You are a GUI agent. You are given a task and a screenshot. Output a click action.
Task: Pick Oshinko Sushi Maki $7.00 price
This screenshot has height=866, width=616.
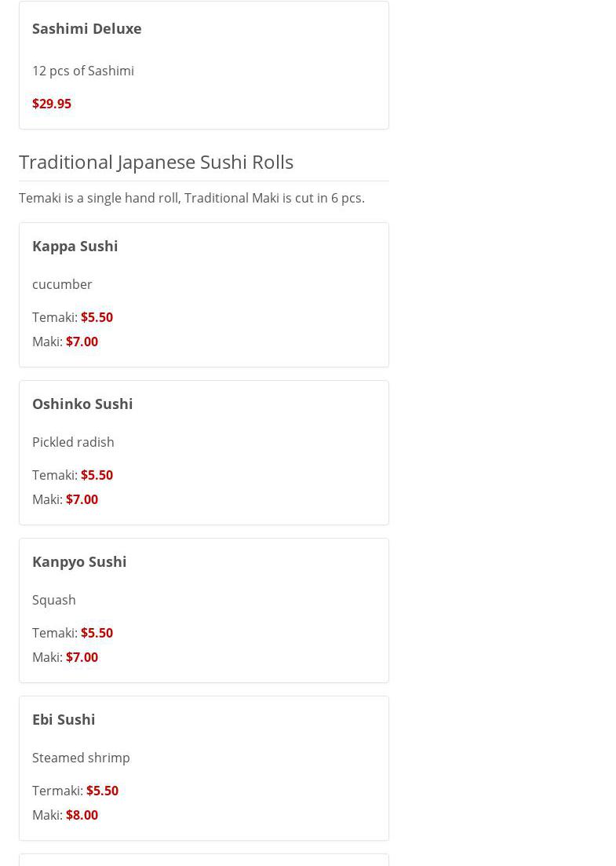tap(82, 499)
